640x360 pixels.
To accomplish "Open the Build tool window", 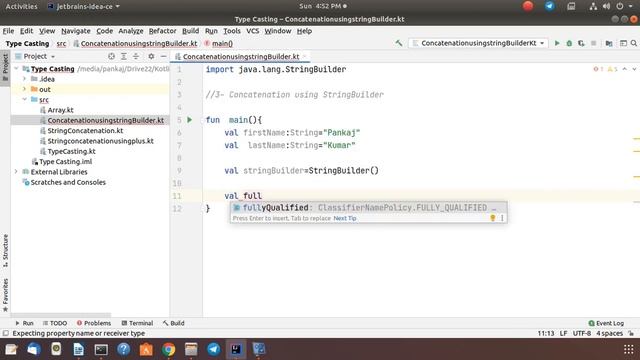I will [x=173, y=323].
